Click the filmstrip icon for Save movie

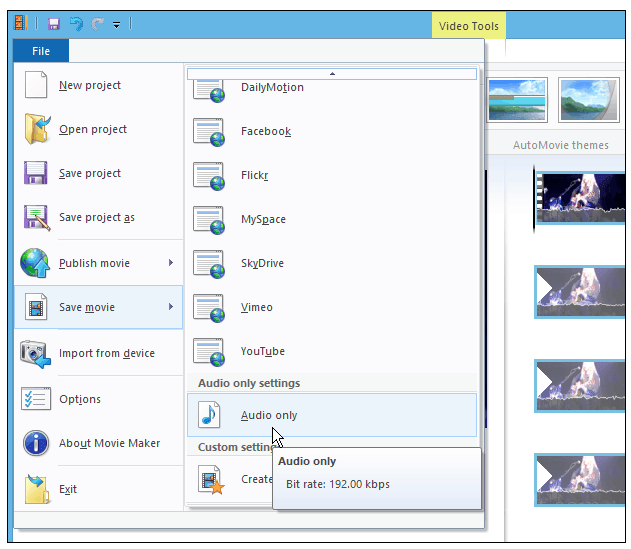click(36, 307)
